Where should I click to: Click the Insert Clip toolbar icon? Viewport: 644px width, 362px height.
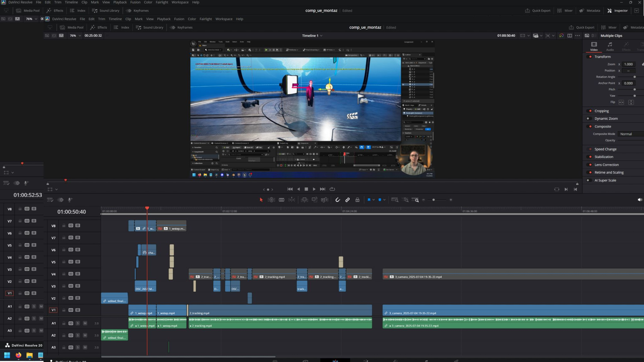[304, 200]
